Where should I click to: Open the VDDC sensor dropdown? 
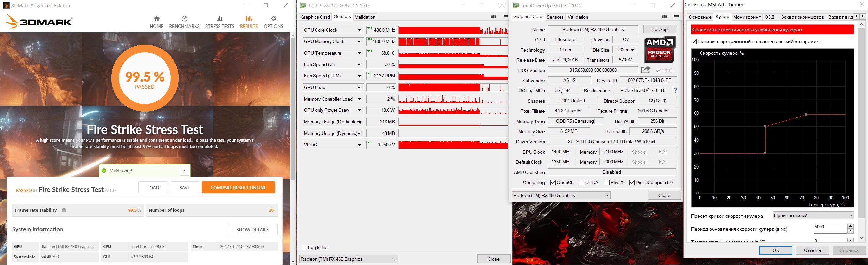[359, 145]
